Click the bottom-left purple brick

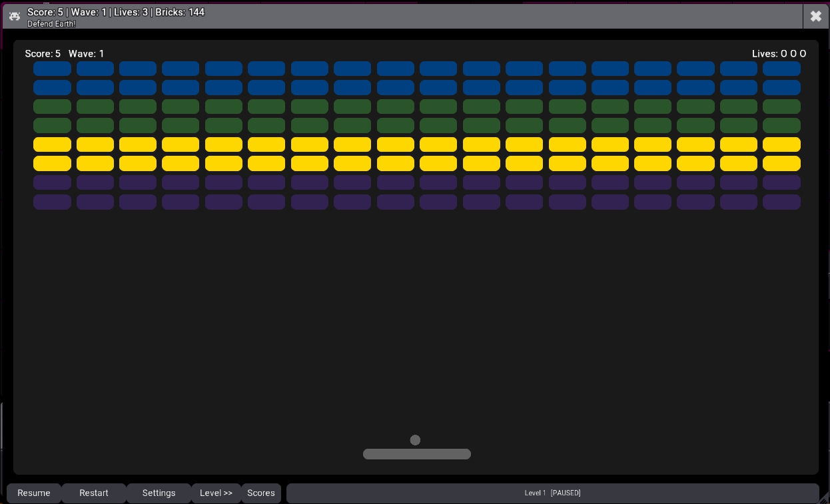52,202
